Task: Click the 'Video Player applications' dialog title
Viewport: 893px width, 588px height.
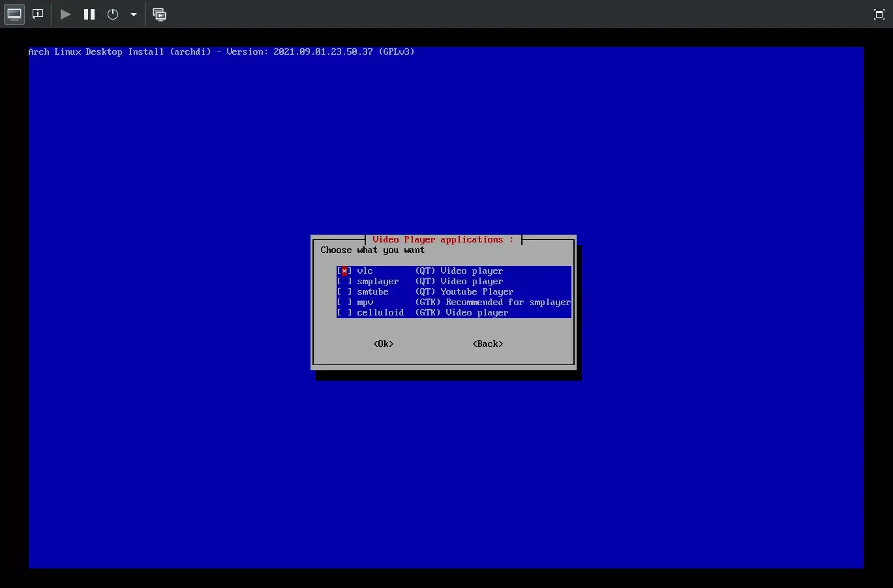Action: coord(443,240)
